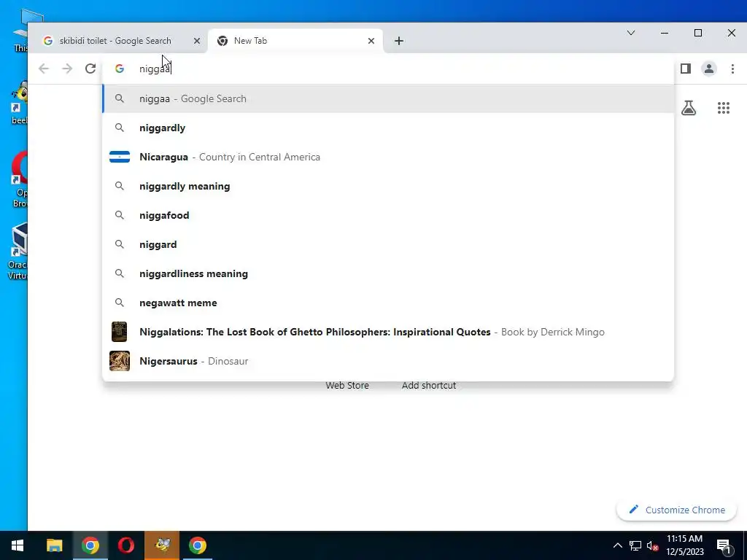Open the Search Labs flask icon
This screenshot has width=747, height=560.
689,108
